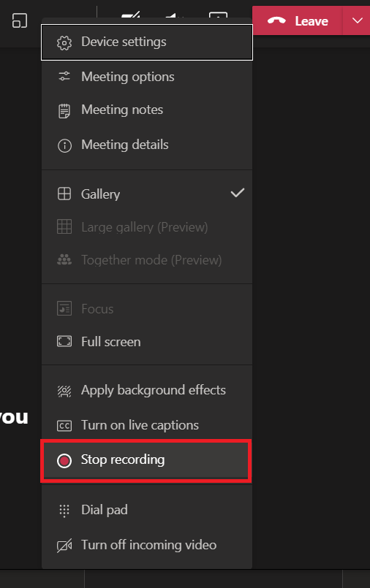This screenshot has width=370, height=588.
Task: Select Large gallery (Preview) layout
Action: pos(147,227)
